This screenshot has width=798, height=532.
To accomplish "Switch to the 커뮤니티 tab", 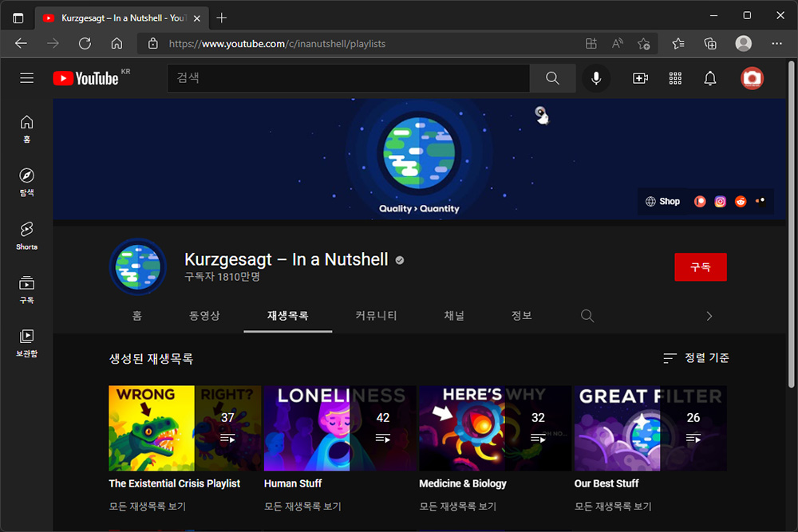I will [x=376, y=316].
